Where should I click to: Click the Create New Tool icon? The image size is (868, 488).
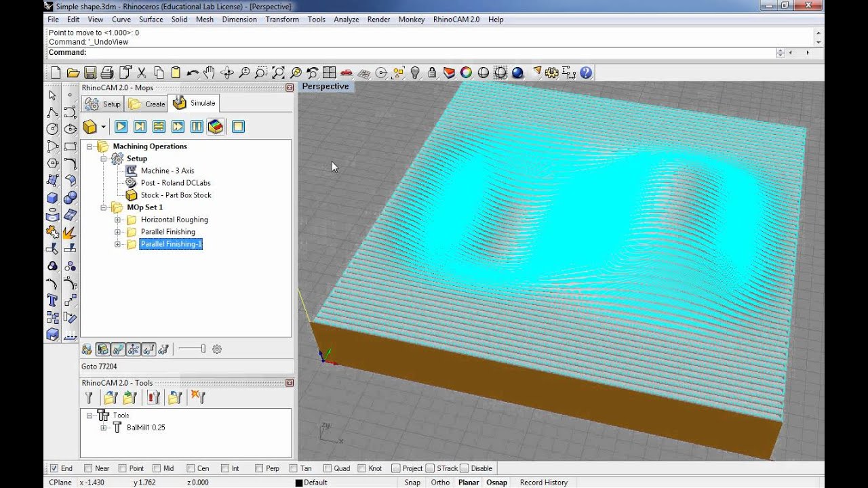88,398
